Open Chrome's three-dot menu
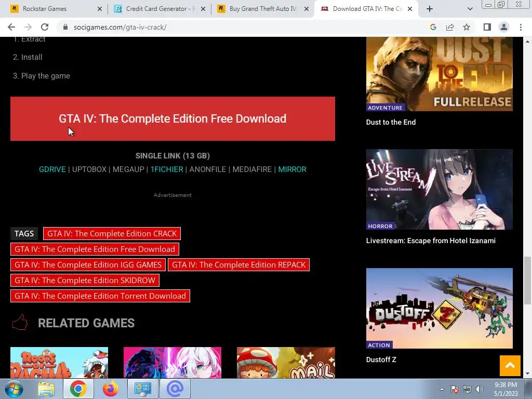Viewport: 532px width, 399px height. [521, 27]
